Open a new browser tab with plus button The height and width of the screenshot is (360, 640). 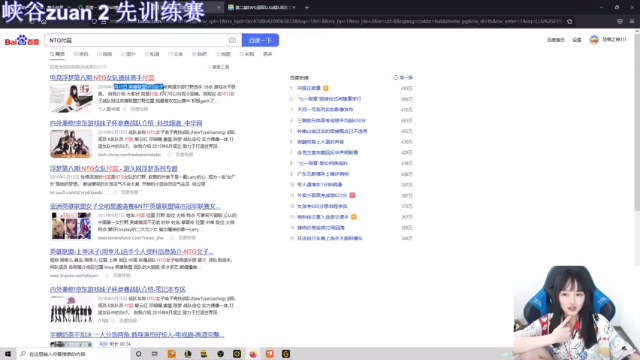(x=307, y=7)
